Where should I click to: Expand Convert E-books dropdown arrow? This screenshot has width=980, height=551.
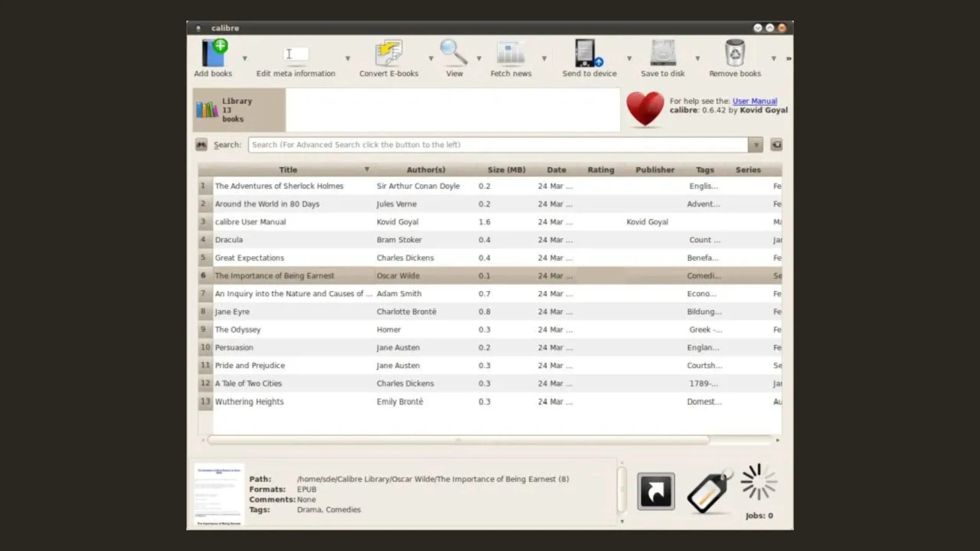tap(431, 59)
